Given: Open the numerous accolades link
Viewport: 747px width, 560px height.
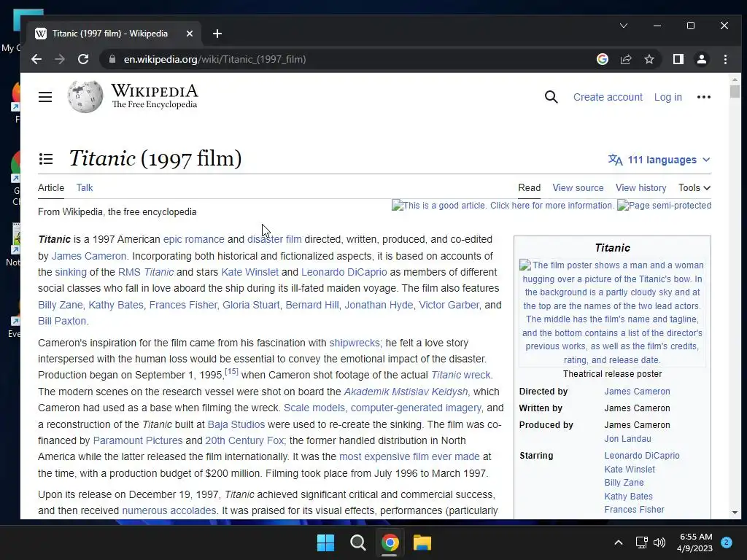Looking at the screenshot, I should (x=169, y=510).
